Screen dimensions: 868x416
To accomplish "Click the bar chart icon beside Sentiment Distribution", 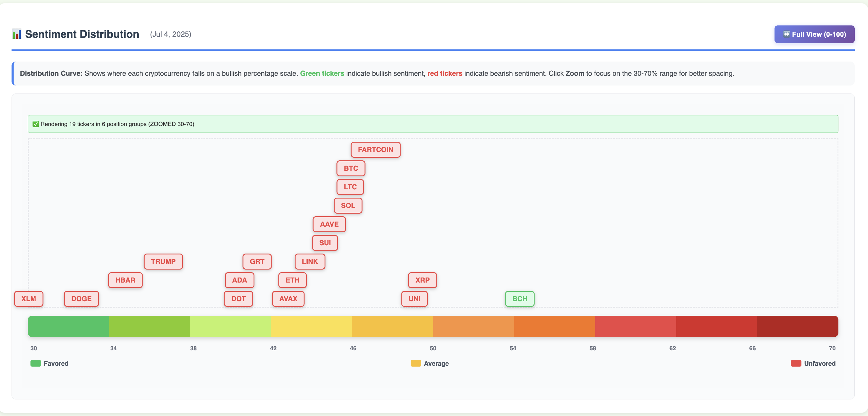I will [x=17, y=34].
